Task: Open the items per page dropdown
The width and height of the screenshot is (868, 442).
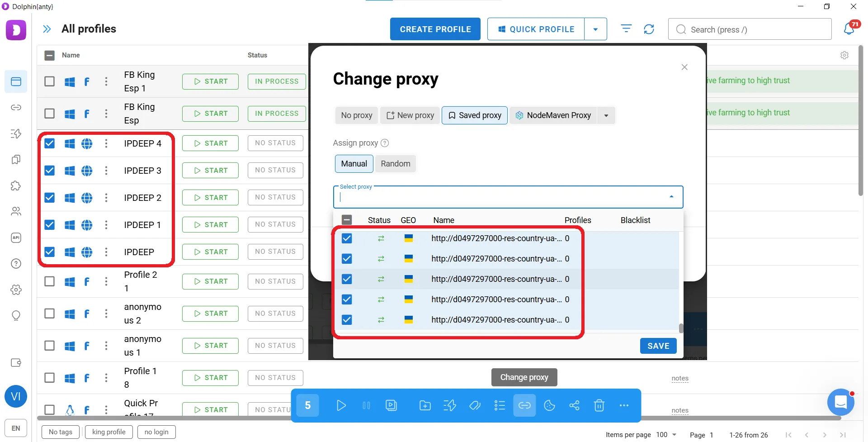Action: pyautogui.click(x=666, y=435)
